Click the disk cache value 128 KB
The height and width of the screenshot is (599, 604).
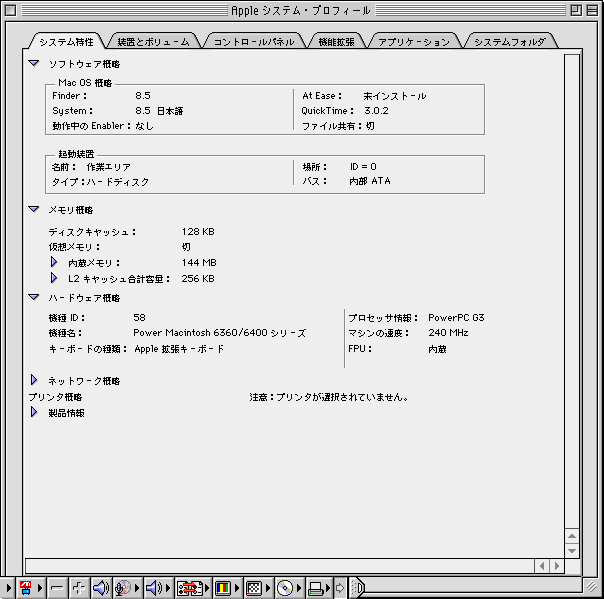[198, 232]
